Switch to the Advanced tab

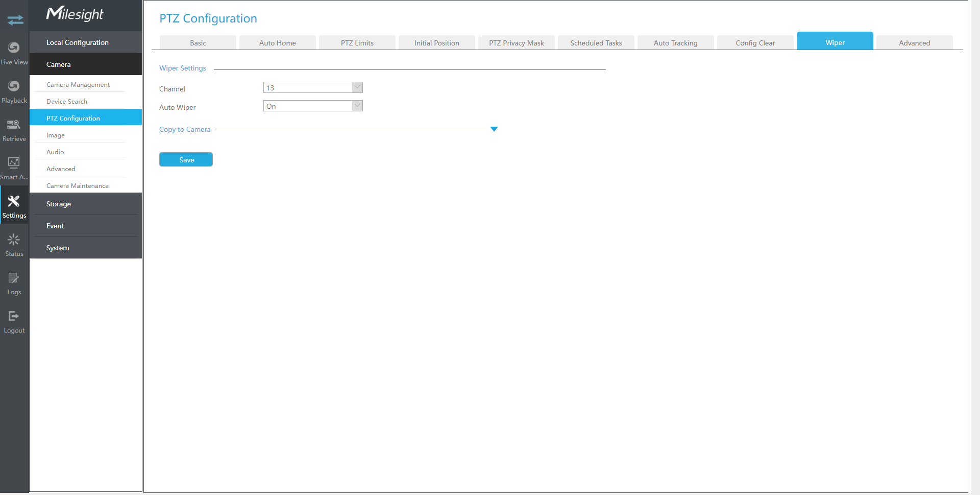915,43
